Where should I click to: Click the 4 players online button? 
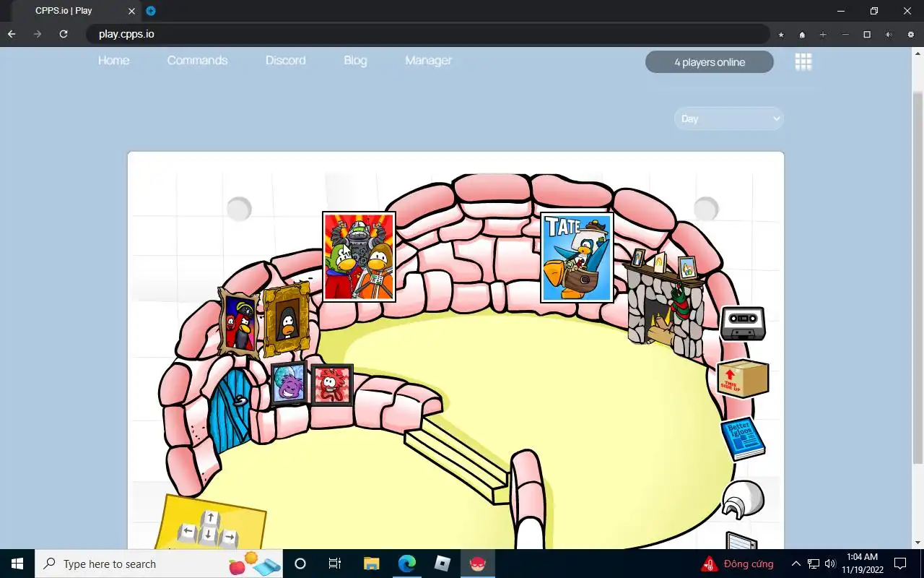point(710,62)
